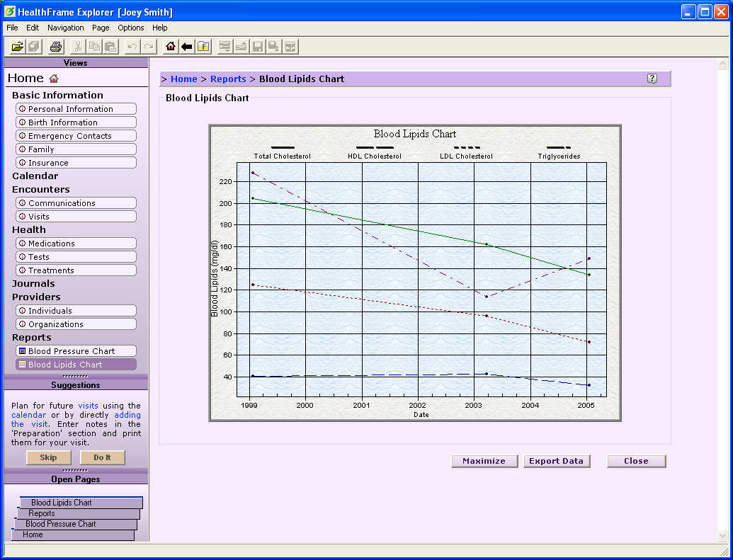Click the visits link in Suggestions

[x=88, y=406]
